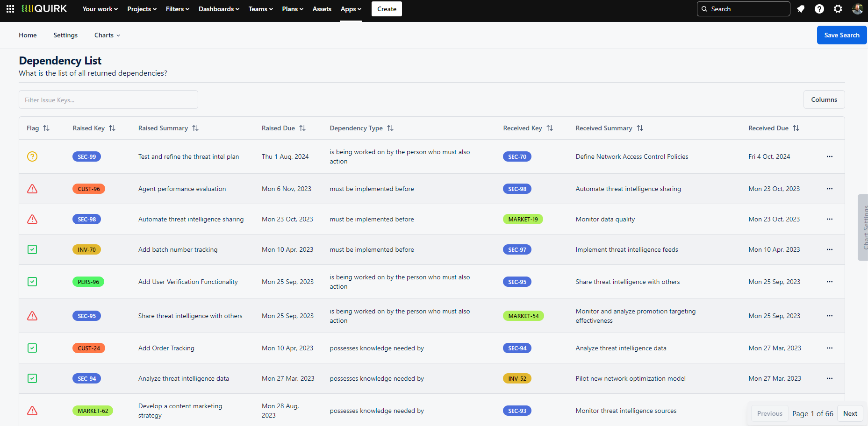868x426 pixels.
Task: Click the Create button
Action: 387,9
